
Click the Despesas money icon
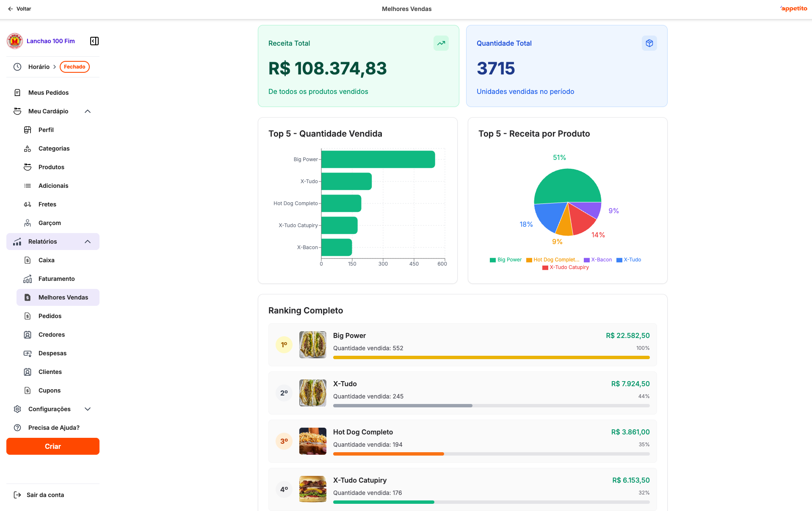(x=28, y=353)
